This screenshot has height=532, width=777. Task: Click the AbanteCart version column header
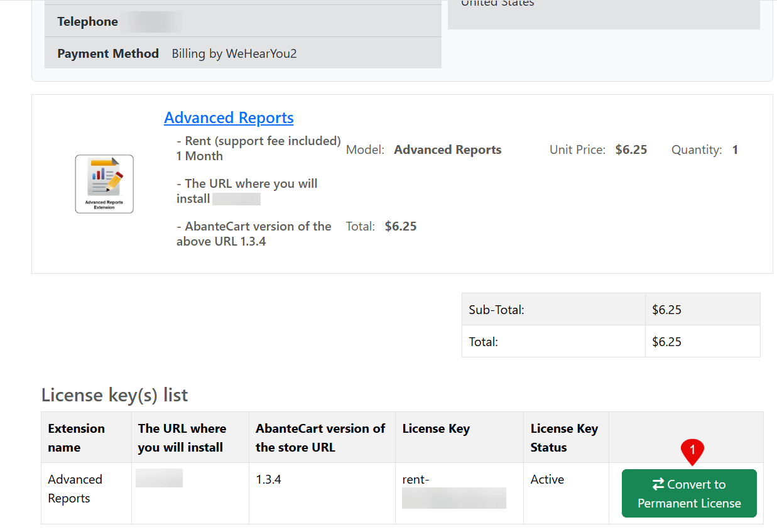pyautogui.click(x=320, y=438)
